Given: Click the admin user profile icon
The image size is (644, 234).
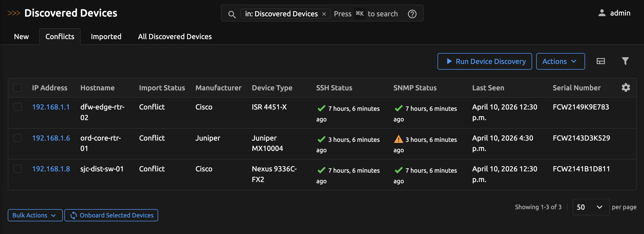Looking at the screenshot, I should click(602, 13).
